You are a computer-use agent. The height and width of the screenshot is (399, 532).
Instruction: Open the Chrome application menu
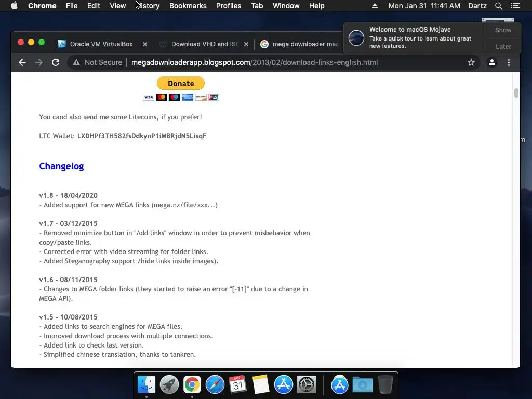click(42, 6)
